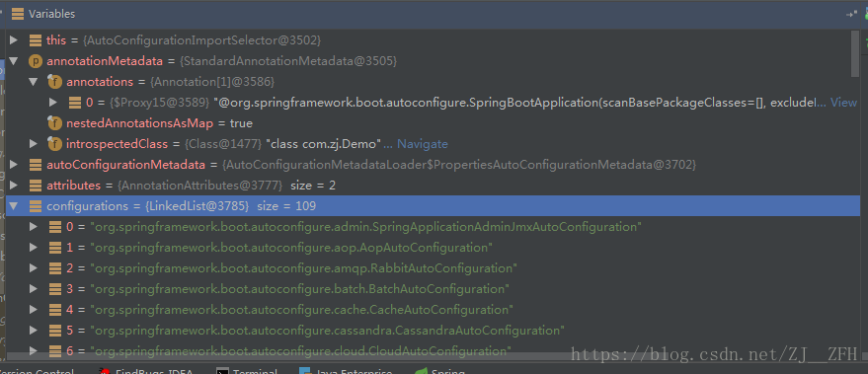Click the element icon of RabbitAutoConfiguration row
The image size is (868, 374).
point(54,267)
